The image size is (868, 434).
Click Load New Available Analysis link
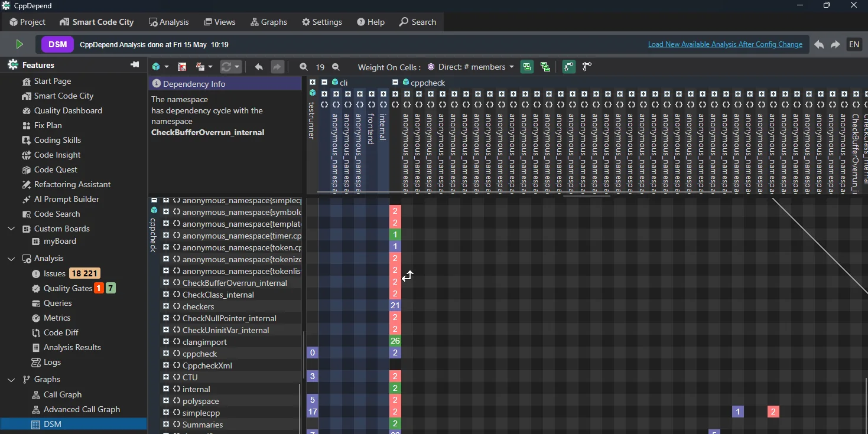pyautogui.click(x=725, y=44)
